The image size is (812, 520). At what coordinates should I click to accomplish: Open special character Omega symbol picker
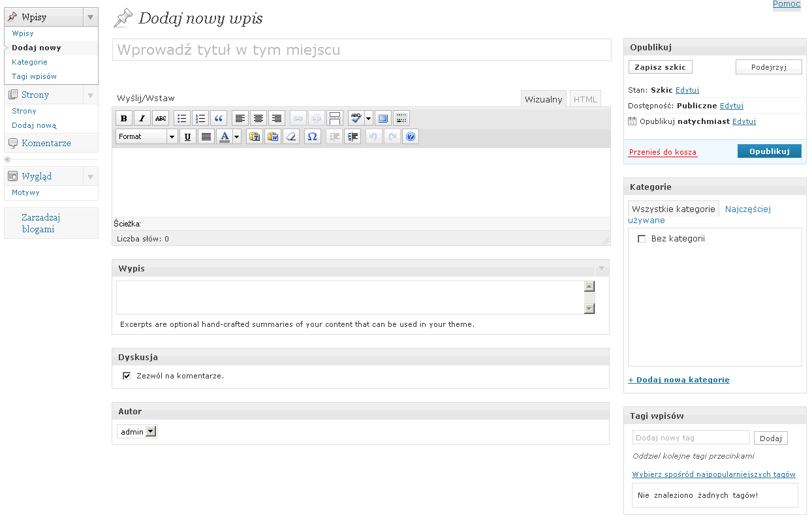(312, 136)
